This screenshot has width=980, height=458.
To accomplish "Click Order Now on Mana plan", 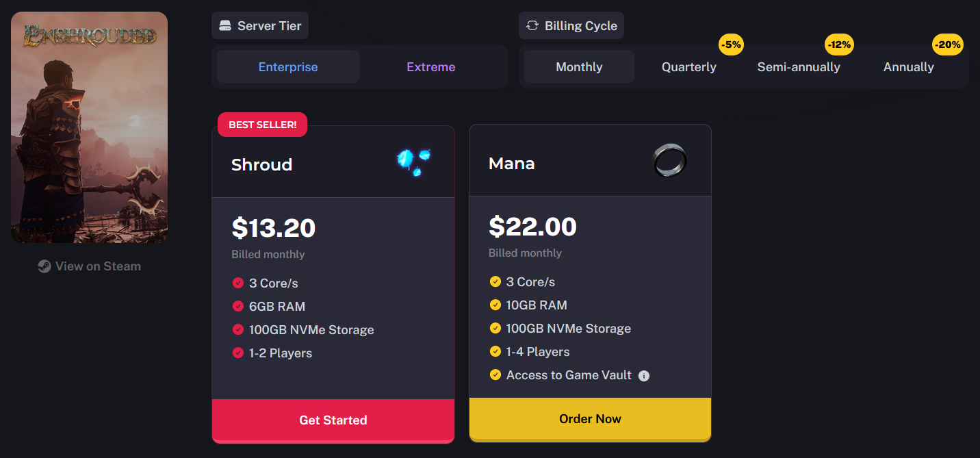I will (x=590, y=419).
